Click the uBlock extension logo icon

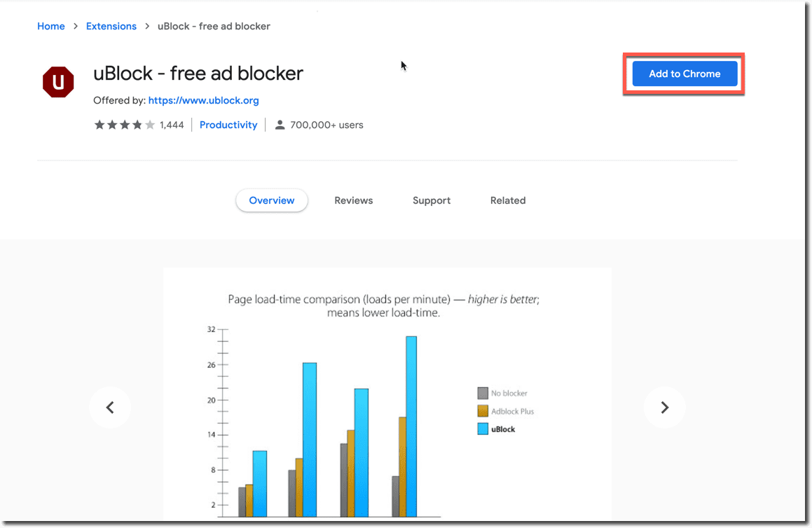tap(58, 81)
